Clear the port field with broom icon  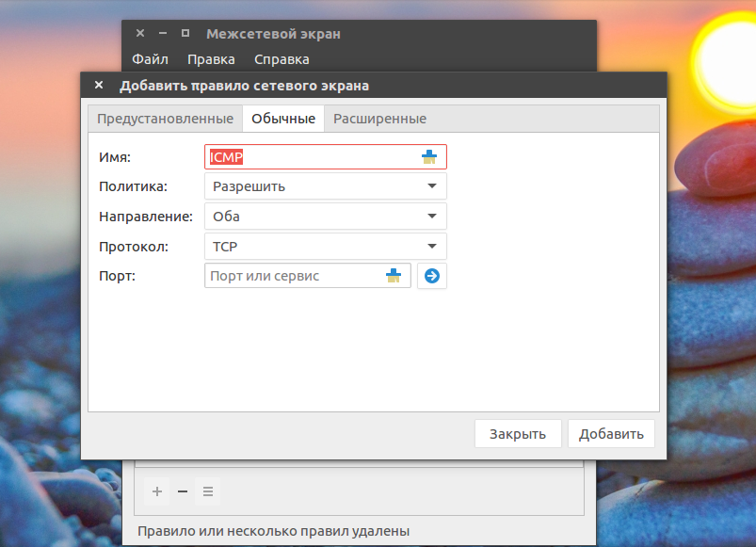pos(394,276)
